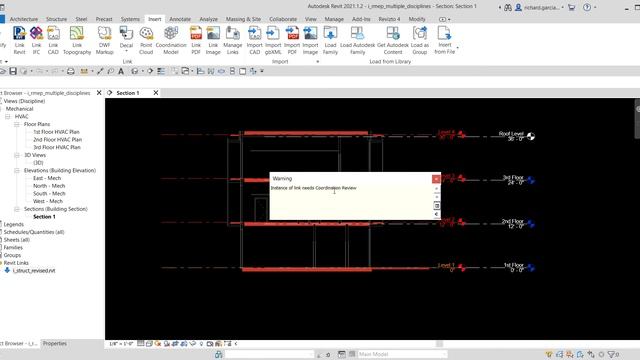Open 2nd Floor HVAC Plan view
This screenshot has height=360, width=640.
(58, 140)
